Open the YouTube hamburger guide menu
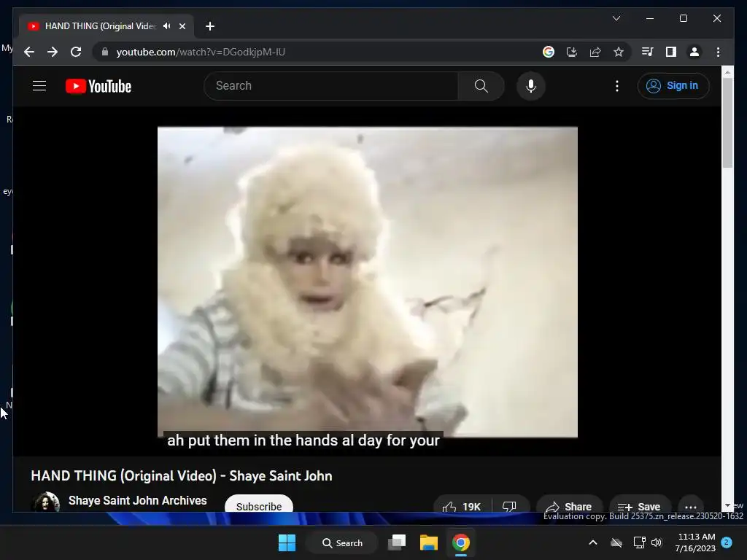This screenshot has height=560, width=747. [x=39, y=86]
